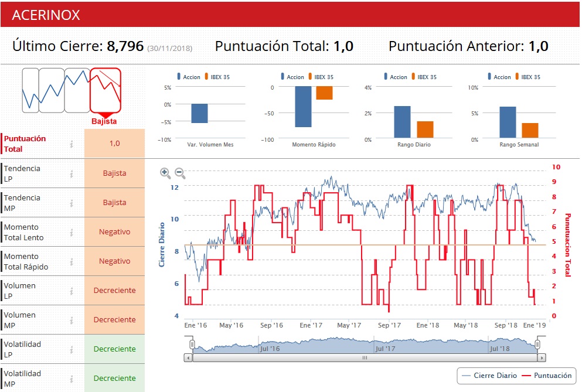582x392 pixels.
Task: Click the Jul '17 label in navigator
Action: pyautogui.click(x=385, y=349)
